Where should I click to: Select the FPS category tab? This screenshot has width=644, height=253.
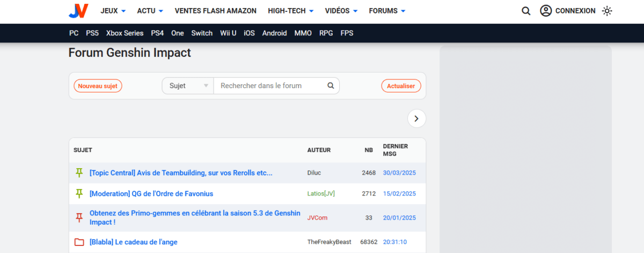(x=347, y=33)
